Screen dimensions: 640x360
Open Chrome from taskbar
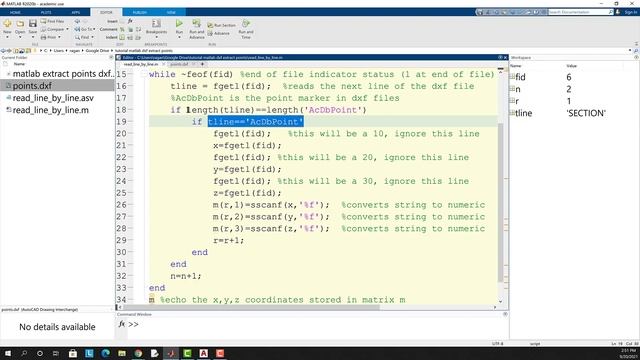click(138, 353)
